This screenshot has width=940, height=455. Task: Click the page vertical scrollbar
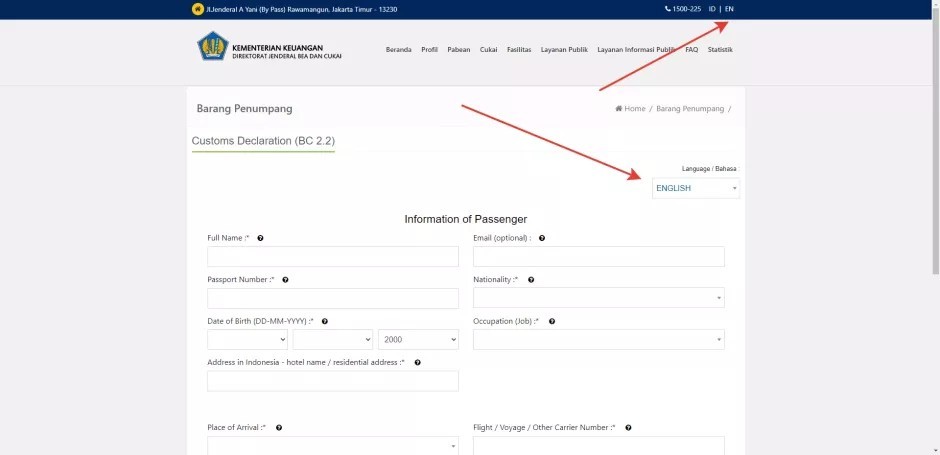(934, 150)
